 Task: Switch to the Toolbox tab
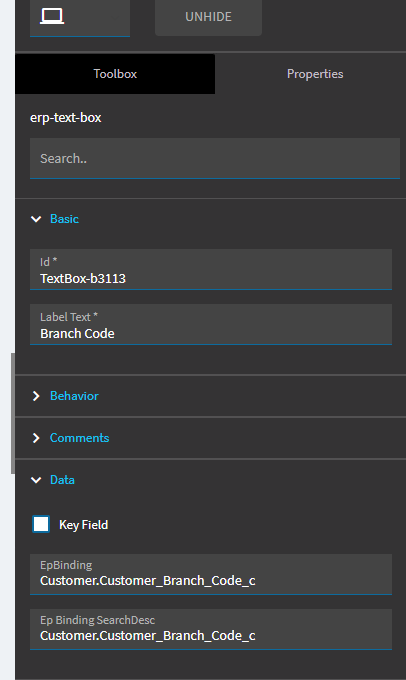tap(115, 74)
